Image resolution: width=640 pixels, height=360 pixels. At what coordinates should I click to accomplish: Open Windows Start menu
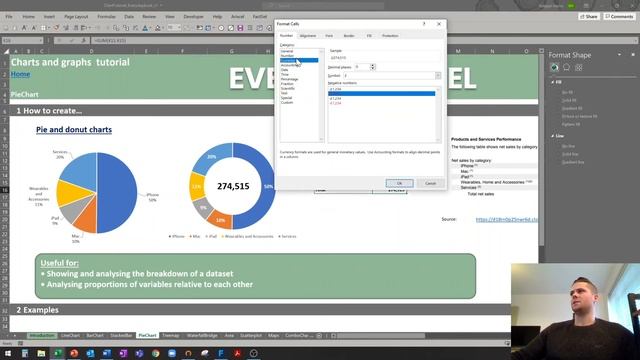click(8, 353)
